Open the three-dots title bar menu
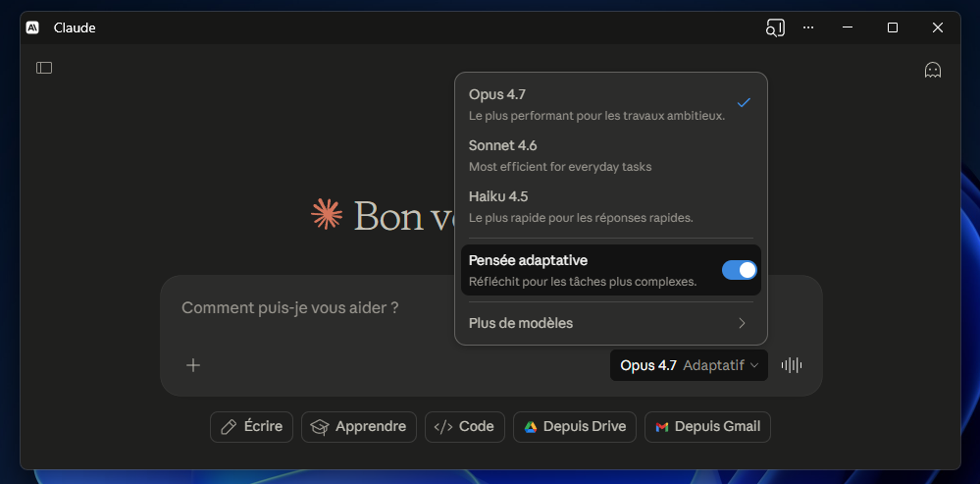The width and height of the screenshot is (980, 484). coord(808,27)
